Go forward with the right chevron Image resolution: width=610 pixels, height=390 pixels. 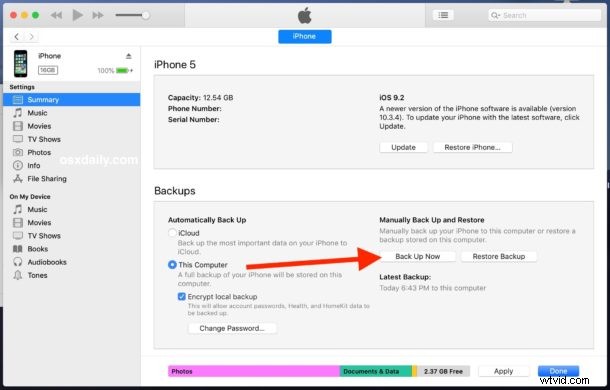tap(32, 37)
